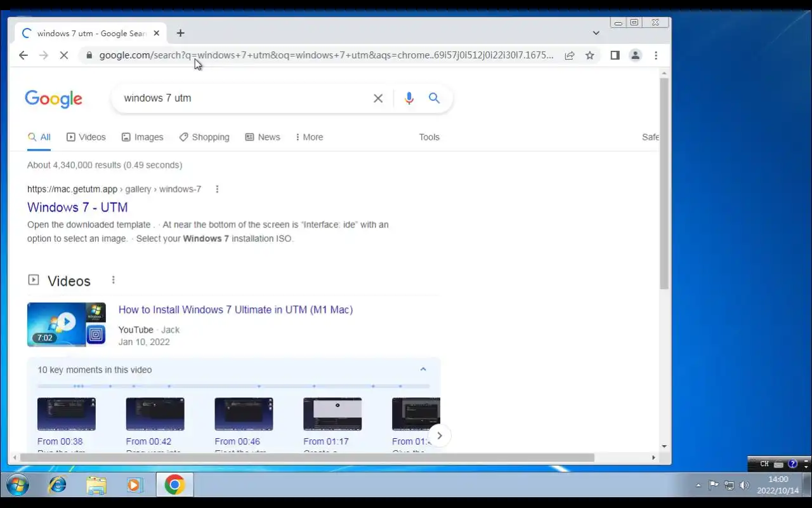Open the Tools search options

coord(429,137)
